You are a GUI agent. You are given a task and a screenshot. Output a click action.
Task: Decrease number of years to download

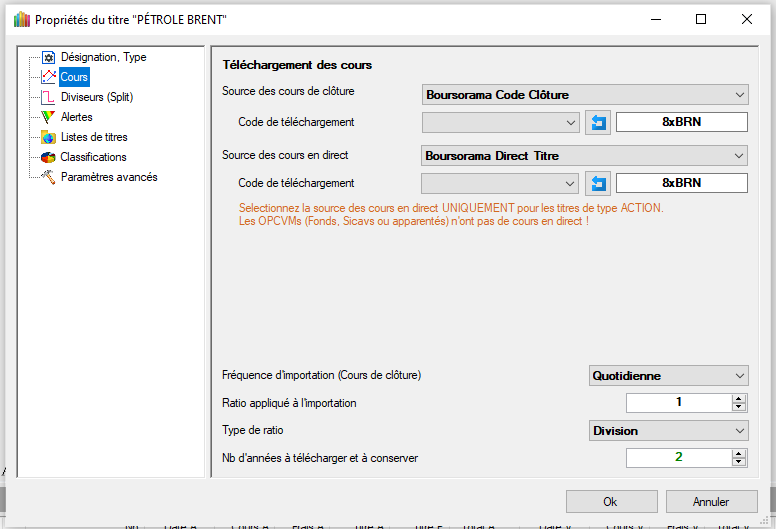[739, 462]
